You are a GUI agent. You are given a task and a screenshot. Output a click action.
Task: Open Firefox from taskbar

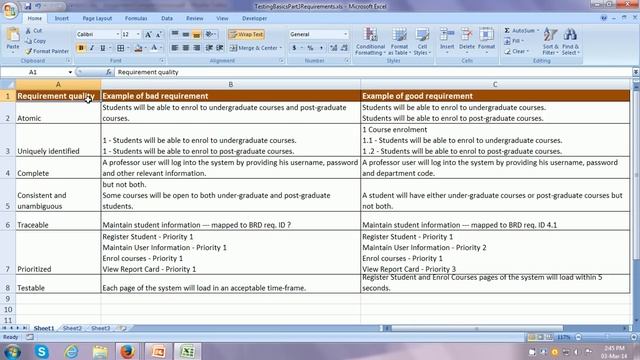[x=128, y=351]
